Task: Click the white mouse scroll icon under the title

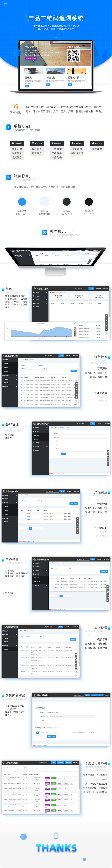Action: pyautogui.click(x=56, y=35)
